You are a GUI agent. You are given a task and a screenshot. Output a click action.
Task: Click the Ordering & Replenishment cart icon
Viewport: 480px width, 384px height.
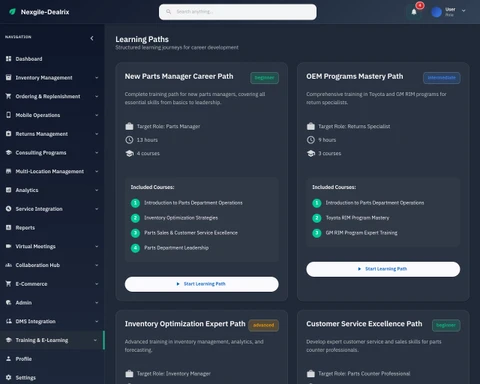(x=9, y=96)
